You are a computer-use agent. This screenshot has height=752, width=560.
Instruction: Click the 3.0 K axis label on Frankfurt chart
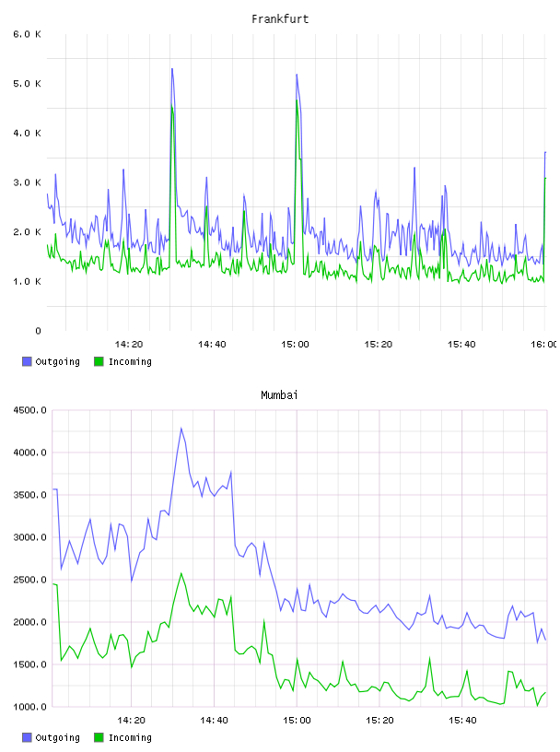tap(28, 182)
